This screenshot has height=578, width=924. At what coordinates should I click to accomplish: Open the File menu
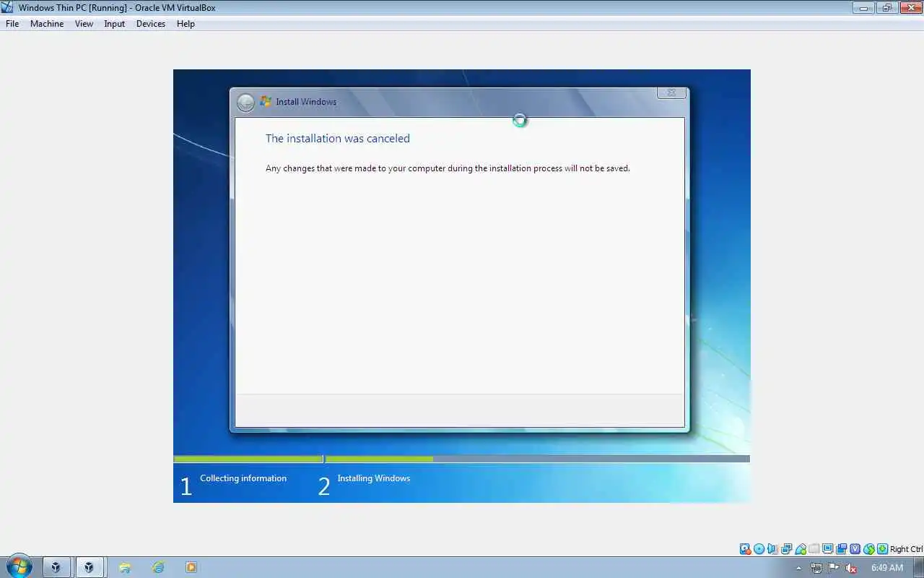12,24
